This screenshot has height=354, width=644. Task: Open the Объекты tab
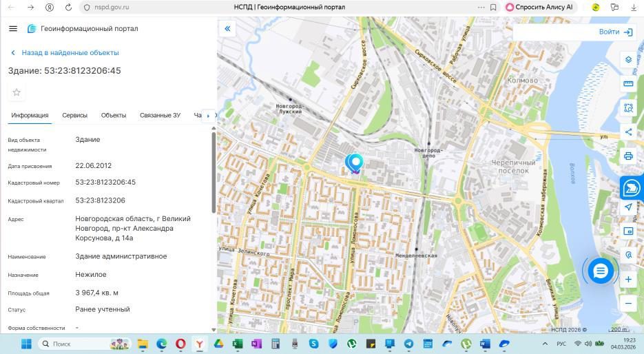pos(114,116)
